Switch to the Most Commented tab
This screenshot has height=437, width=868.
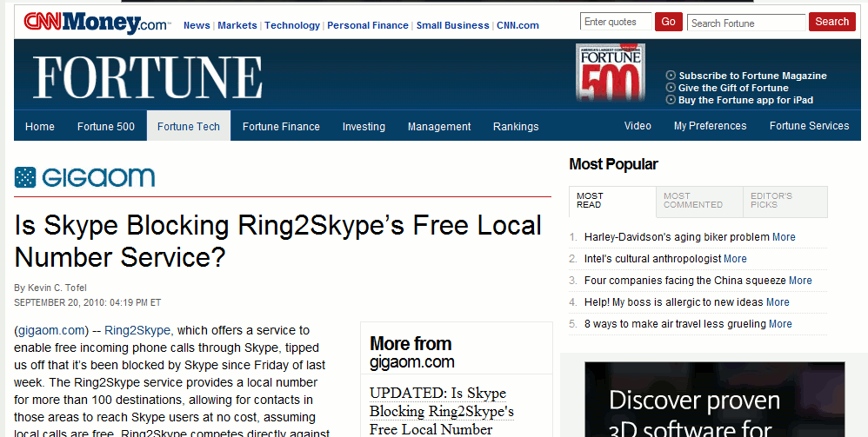693,201
